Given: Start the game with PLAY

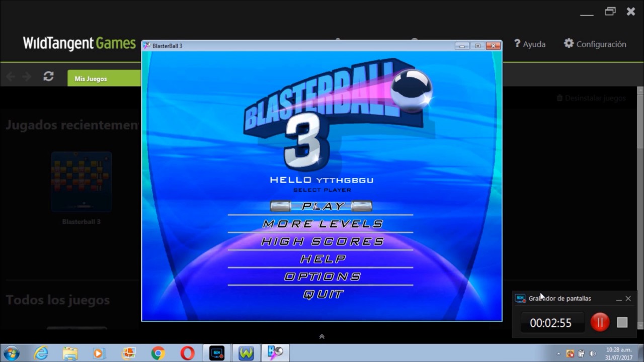Looking at the screenshot, I should (323, 206).
